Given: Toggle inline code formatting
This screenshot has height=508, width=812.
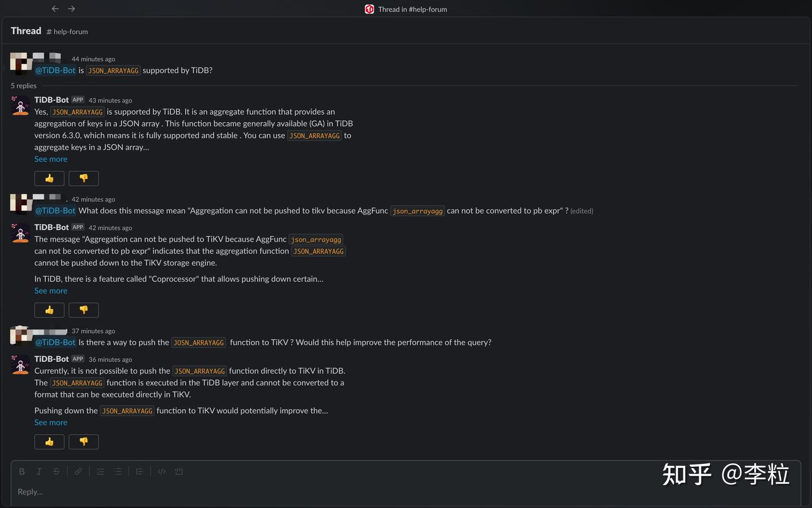Looking at the screenshot, I should point(162,471).
